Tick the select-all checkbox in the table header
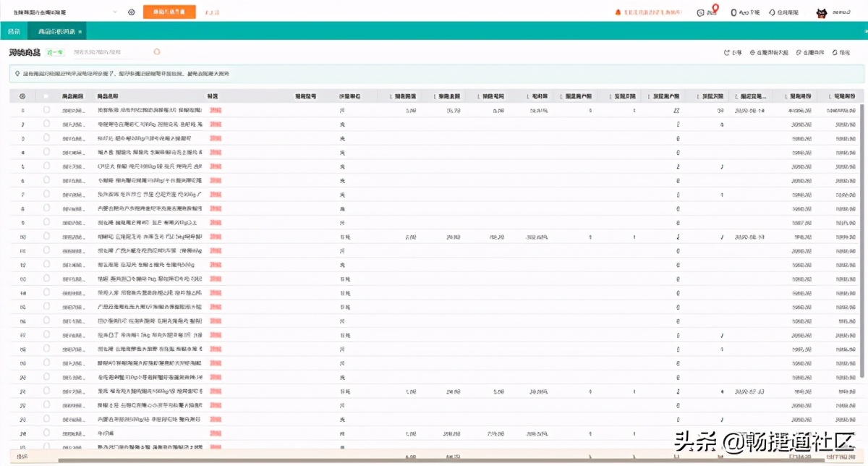This screenshot has width=868, height=466. pyautogui.click(x=46, y=96)
